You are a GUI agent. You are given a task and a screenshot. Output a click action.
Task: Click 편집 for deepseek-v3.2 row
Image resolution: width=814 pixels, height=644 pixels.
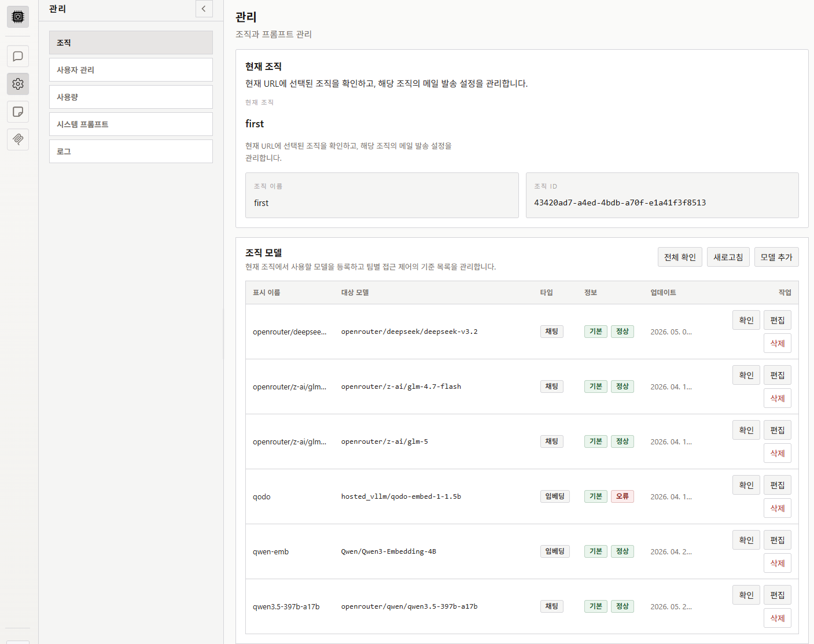click(778, 320)
